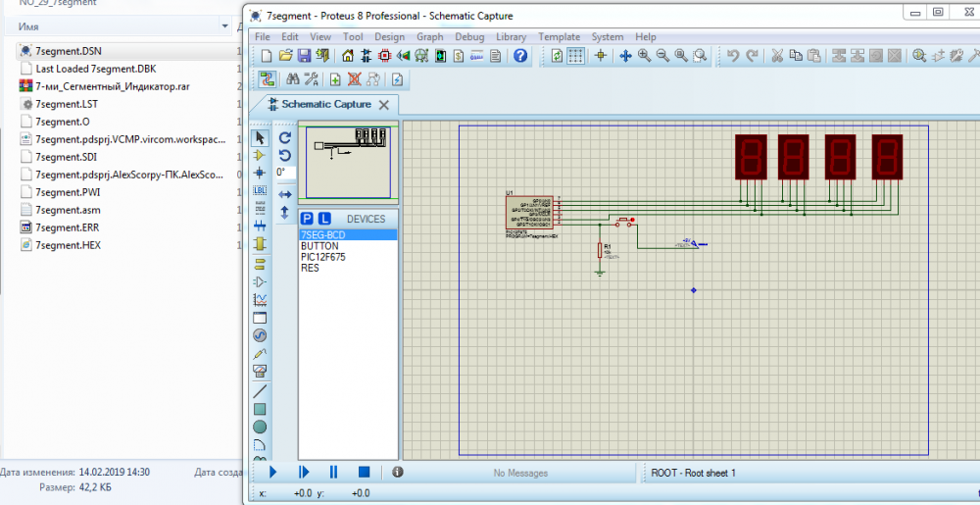Stop the simulation
The image size is (980, 505).
pos(364,472)
